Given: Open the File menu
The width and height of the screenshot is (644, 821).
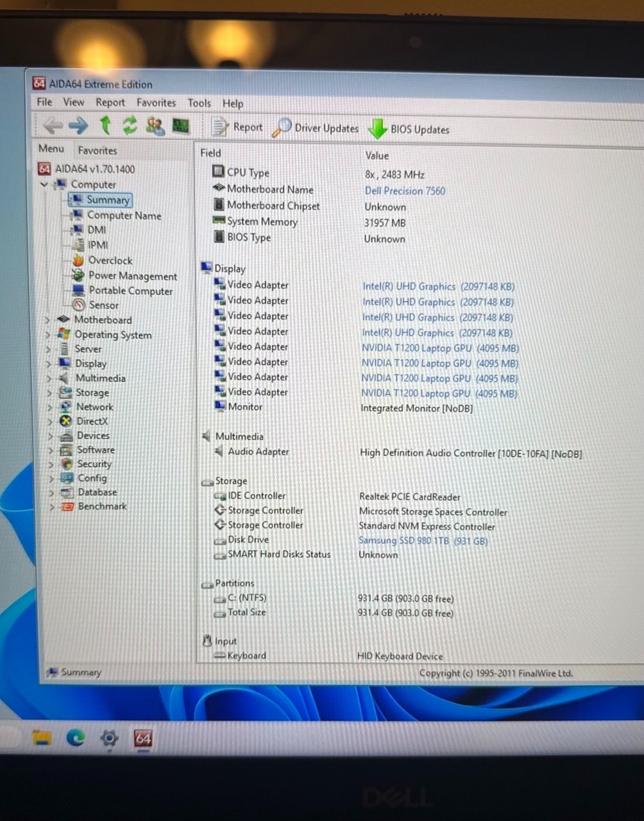Looking at the screenshot, I should [x=44, y=102].
